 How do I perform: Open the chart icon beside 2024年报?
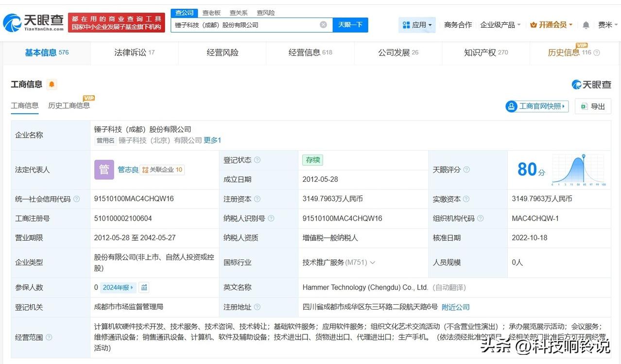click(x=144, y=287)
